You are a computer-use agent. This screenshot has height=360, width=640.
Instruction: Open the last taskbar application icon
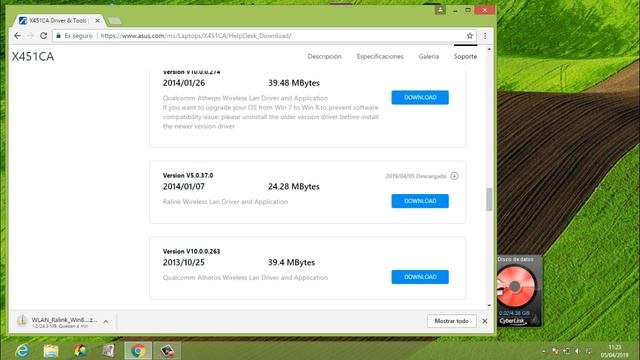pyautogui.click(x=167, y=351)
